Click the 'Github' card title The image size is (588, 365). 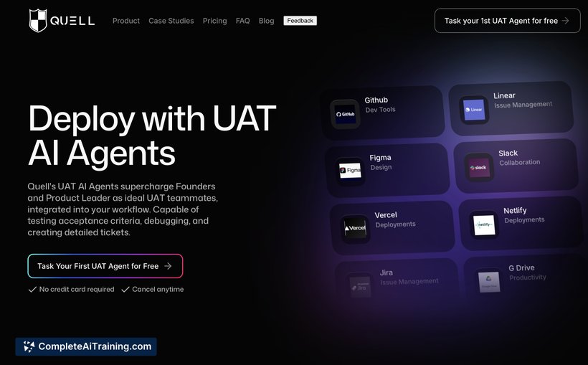[376, 100]
